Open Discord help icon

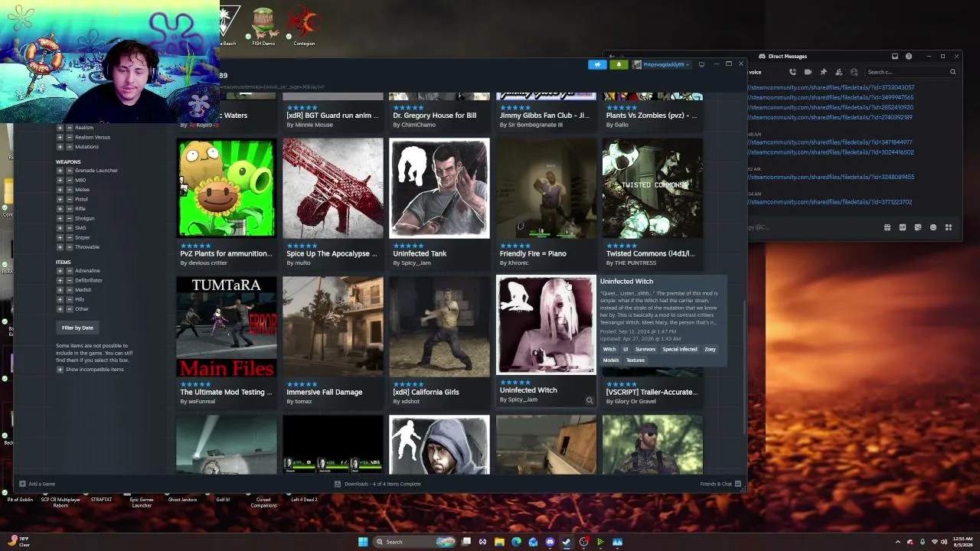(909, 56)
